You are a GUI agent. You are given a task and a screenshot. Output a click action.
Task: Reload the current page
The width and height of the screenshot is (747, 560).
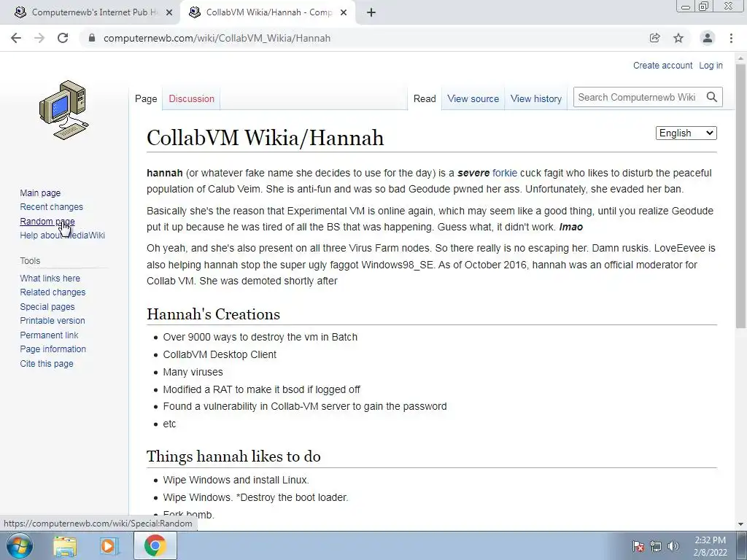[63, 38]
